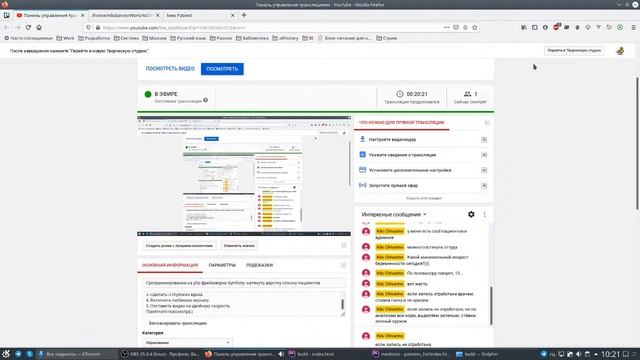Open the 'Интересные сообщения' chat filter dropdown

pyautogui.click(x=394, y=214)
